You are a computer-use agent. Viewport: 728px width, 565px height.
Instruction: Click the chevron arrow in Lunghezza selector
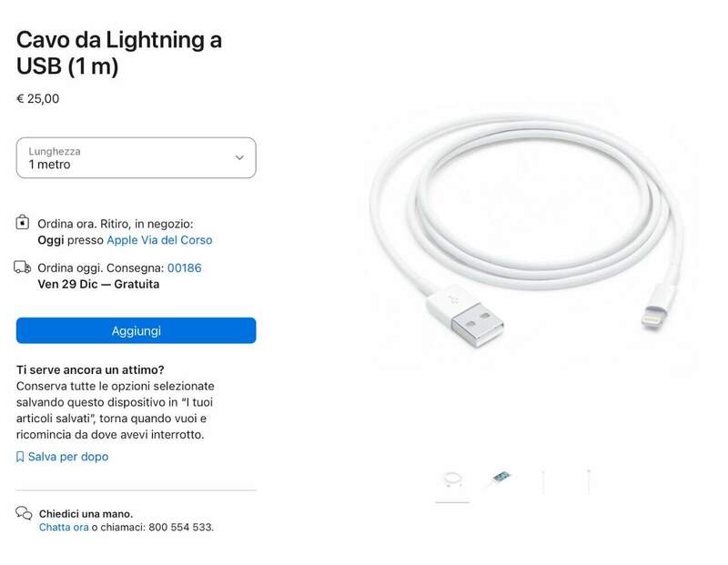(239, 157)
